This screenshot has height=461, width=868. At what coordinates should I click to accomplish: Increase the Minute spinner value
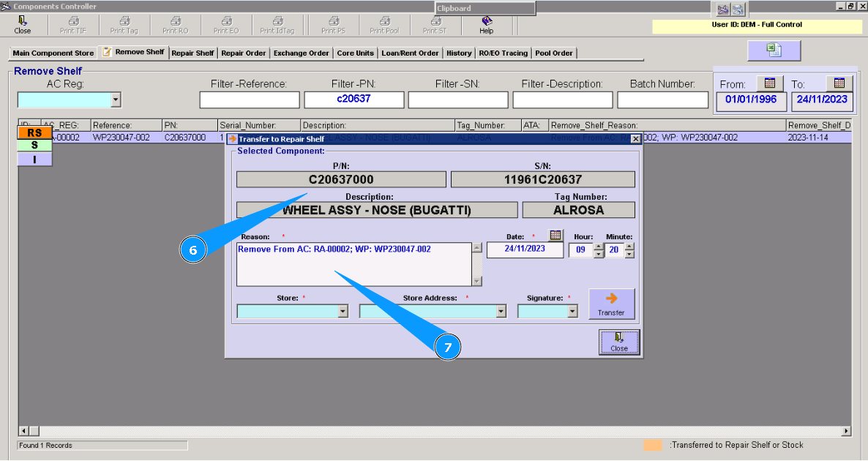pos(629,247)
